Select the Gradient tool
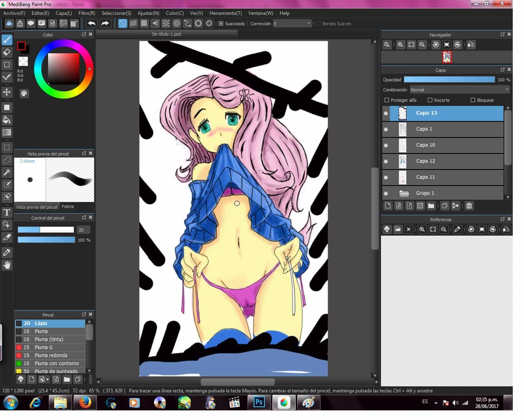 tap(7, 132)
